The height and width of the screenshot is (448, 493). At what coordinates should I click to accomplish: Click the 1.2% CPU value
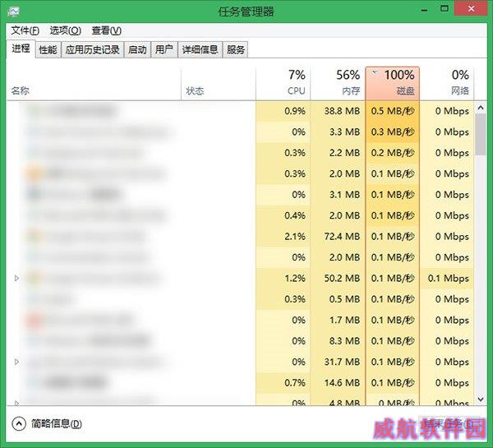pyautogui.click(x=295, y=278)
